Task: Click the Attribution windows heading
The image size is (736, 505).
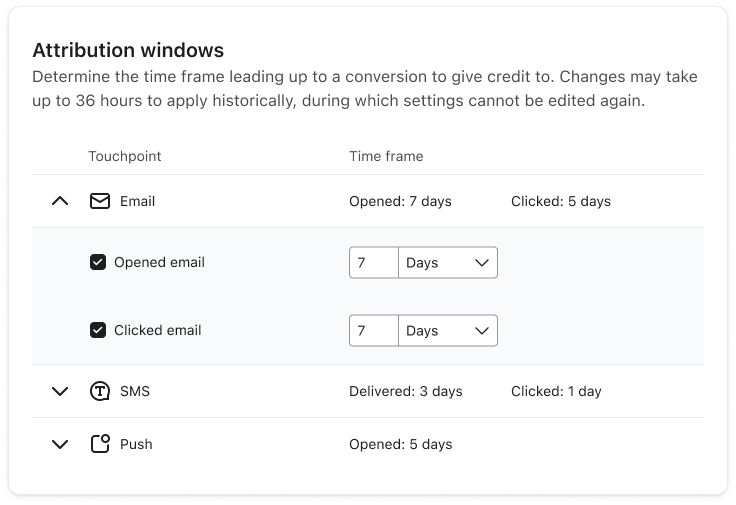Action: [128, 50]
